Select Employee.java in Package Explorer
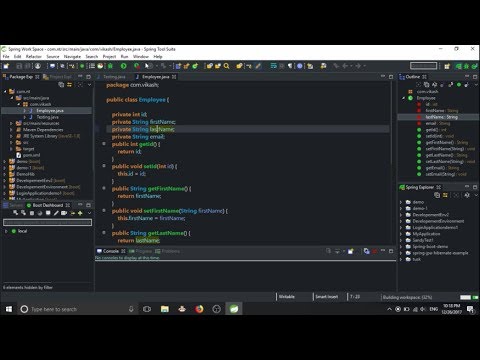The height and width of the screenshot is (360, 480). (x=50, y=111)
